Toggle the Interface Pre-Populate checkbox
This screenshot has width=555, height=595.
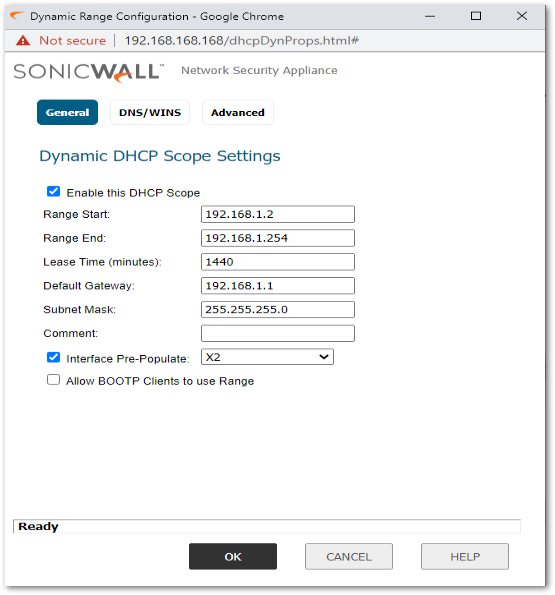click(53, 357)
